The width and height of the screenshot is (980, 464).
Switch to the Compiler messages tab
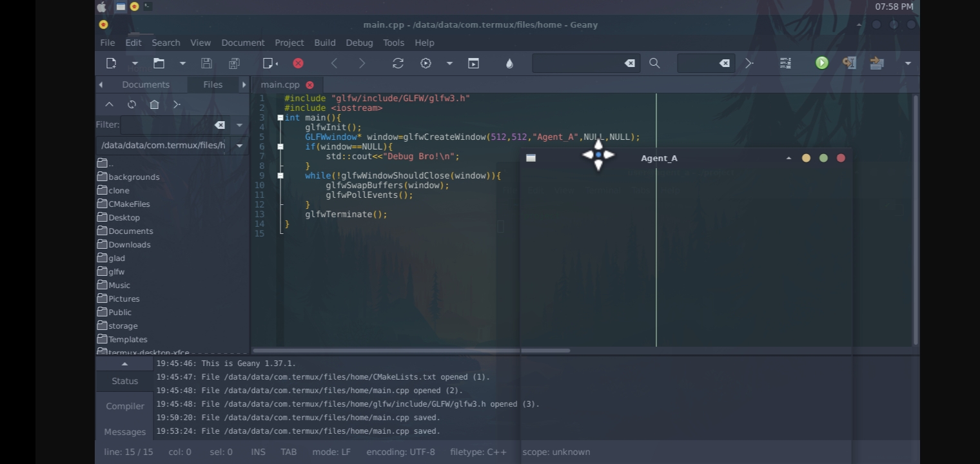[124, 405]
